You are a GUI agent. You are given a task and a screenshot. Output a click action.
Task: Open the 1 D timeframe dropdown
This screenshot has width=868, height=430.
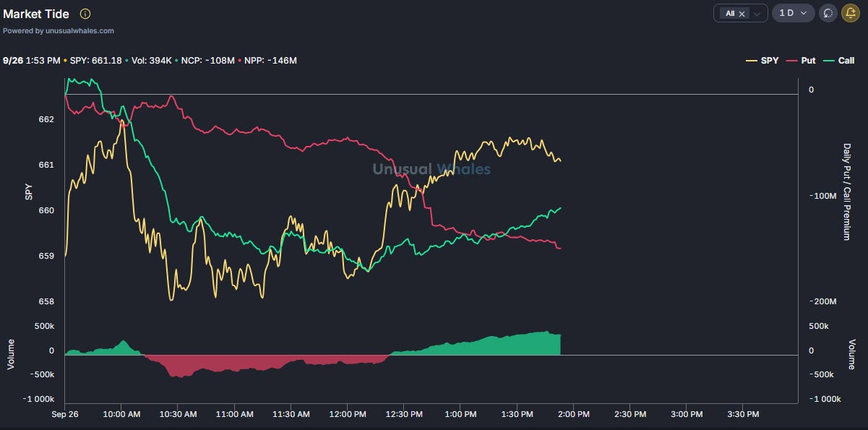(x=793, y=13)
